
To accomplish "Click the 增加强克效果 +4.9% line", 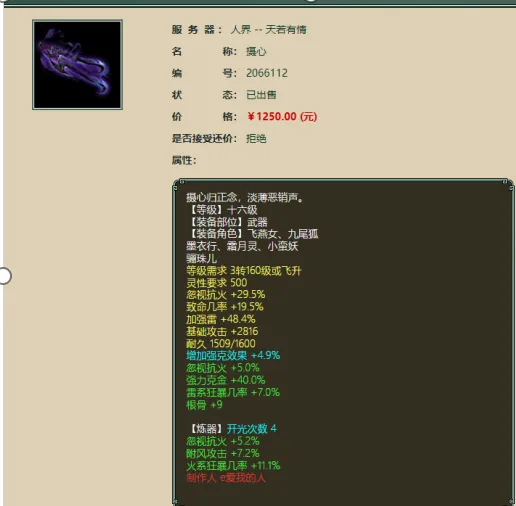I will click(233, 355).
